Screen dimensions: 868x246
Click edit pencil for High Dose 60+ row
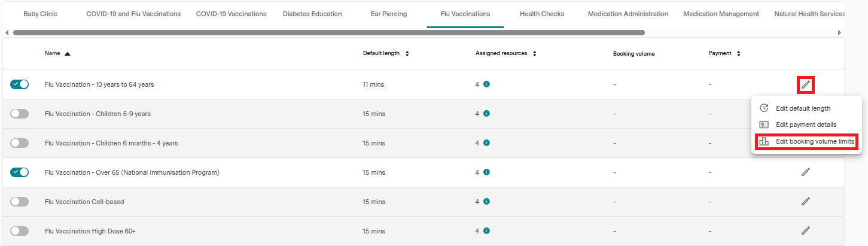[x=806, y=231]
